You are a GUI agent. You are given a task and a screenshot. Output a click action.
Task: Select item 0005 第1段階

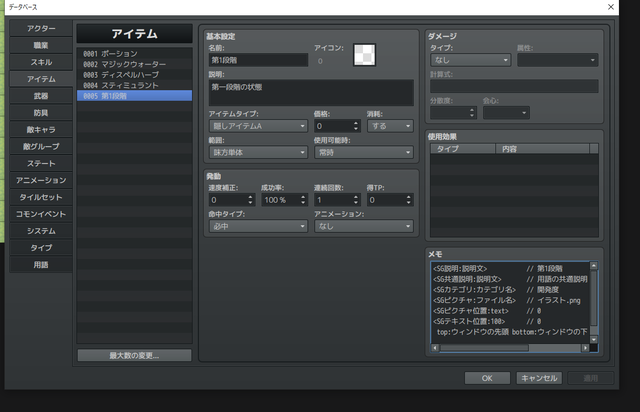(x=134, y=96)
